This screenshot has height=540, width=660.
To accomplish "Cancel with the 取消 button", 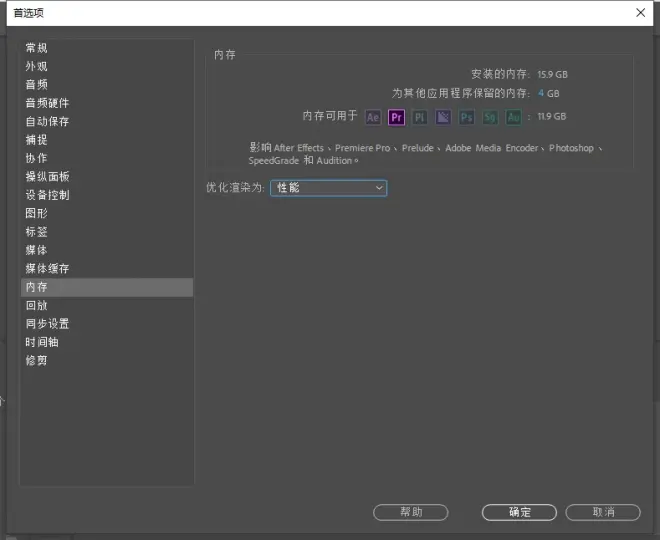I will 603,512.
